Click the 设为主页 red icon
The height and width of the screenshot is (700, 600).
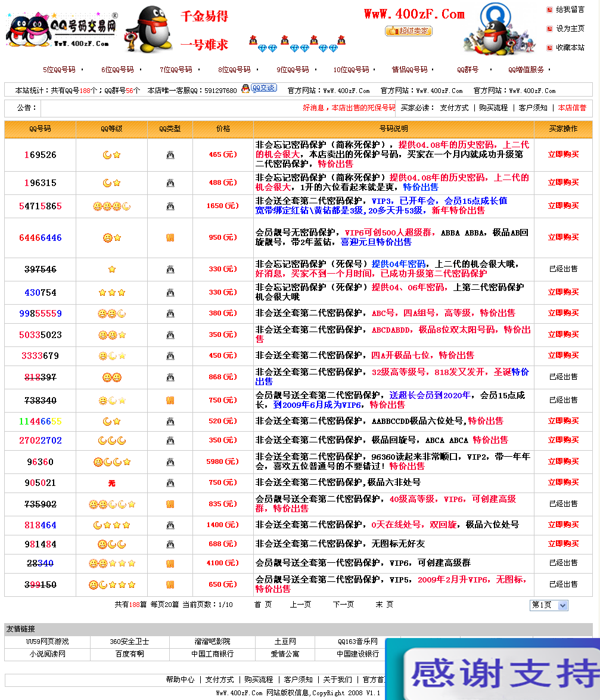coord(549,29)
